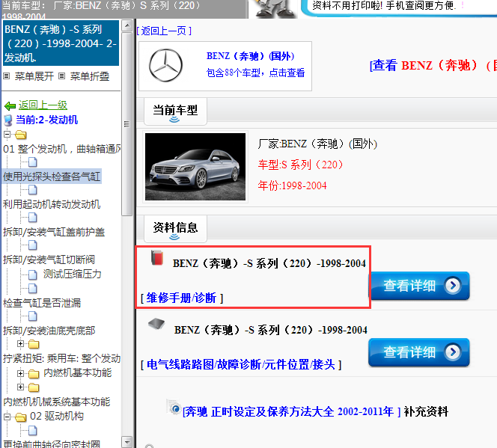This screenshot has width=497, height=448.
Task: Open BENZ（奔驰）(国外) brand link
Action: 250,56
